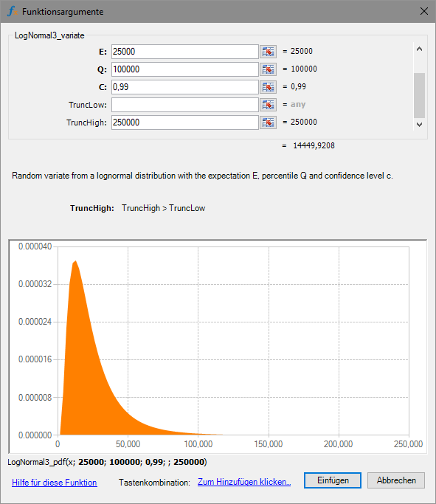The width and height of the screenshot is (436, 504).
Task: Click the LogNormal3_pdf formula text
Action: (107, 462)
